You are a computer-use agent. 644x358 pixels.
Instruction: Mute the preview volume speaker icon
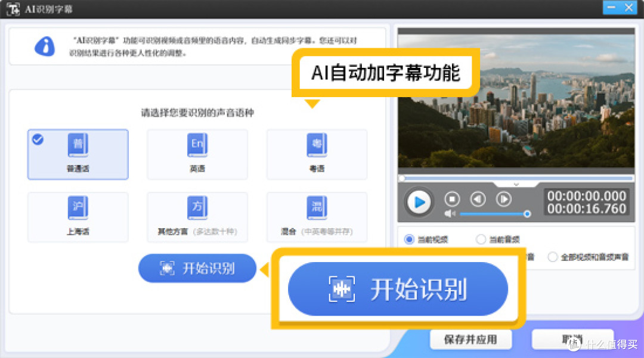tap(450, 214)
